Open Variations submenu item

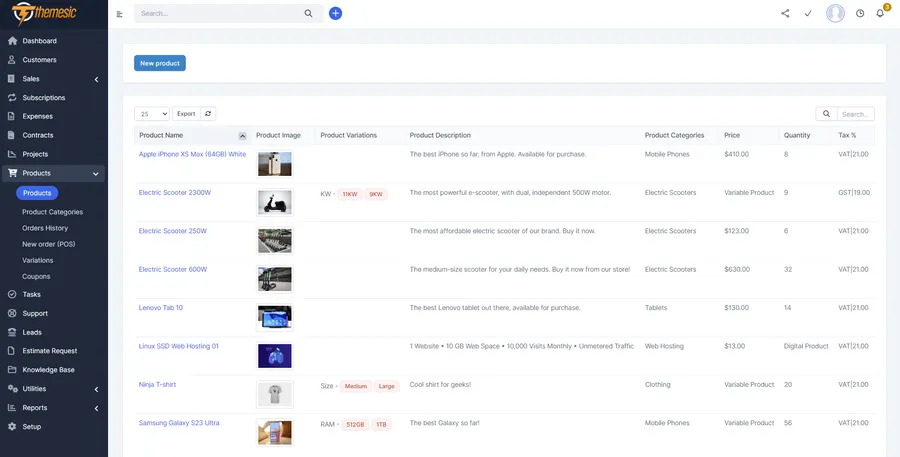click(38, 260)
